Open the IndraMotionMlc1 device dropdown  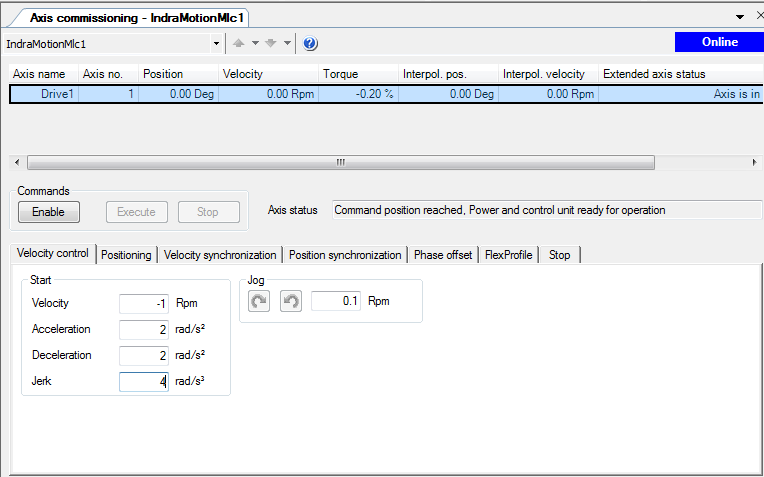pos(216,44)
